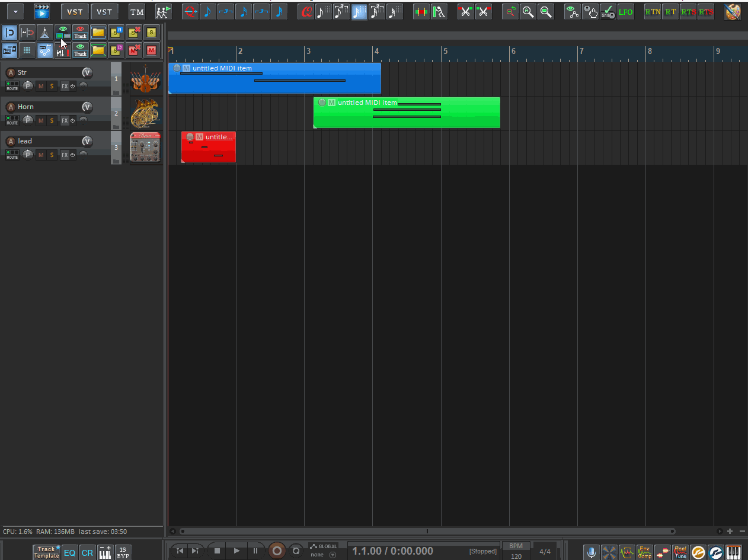Click the EQ button at bottom

[x=70, y=552]
